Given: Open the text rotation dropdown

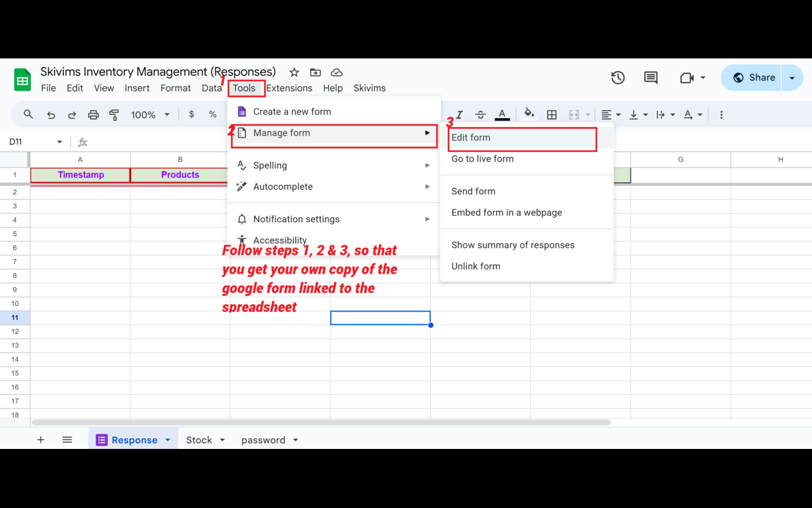Looking at the screenshot, I should tap(693, 115).
